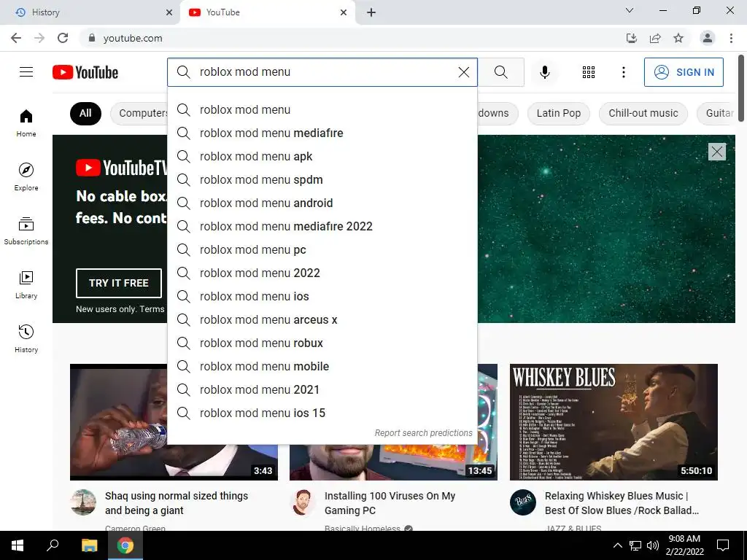Viewport: 747px width, 560px height.
Task: Open the volume control in system tray
Action: click(653, 545)
